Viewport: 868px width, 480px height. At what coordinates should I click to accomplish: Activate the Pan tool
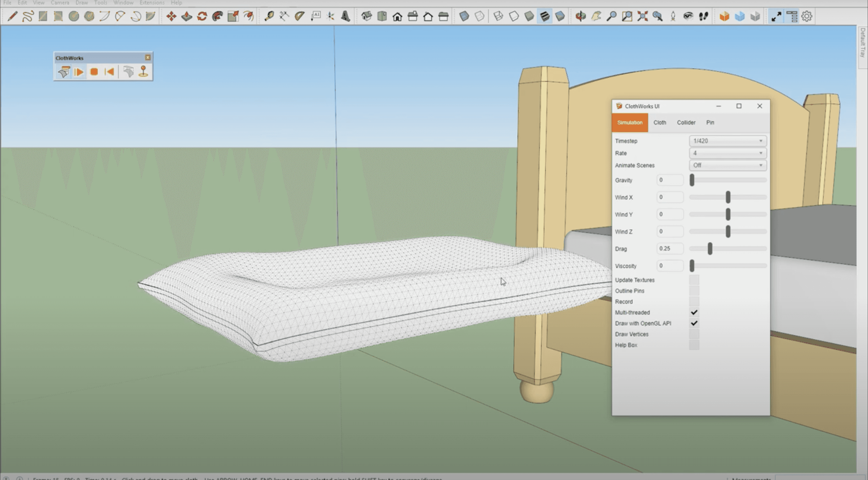[597, 16]
